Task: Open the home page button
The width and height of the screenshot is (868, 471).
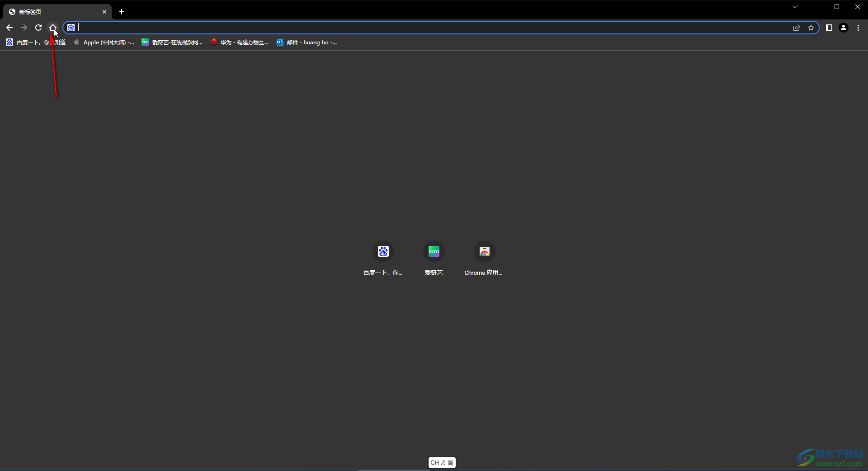Action: point(53,28)
